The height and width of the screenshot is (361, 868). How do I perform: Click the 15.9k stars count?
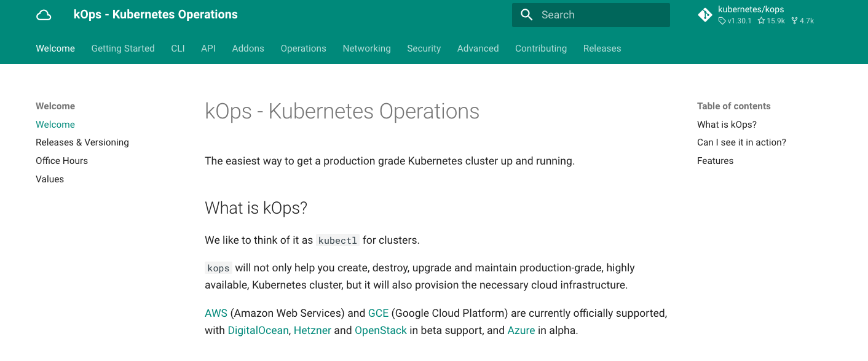tap(771, 21)
